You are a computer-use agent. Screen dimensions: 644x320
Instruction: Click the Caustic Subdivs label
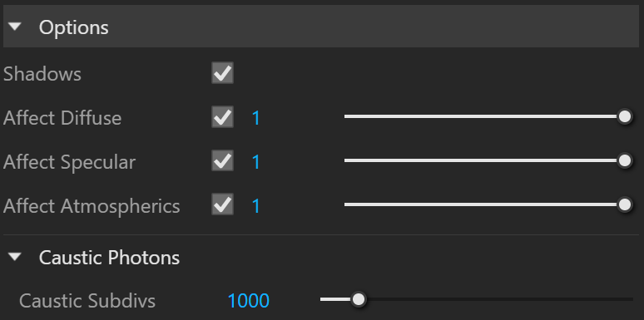(87, 301)
